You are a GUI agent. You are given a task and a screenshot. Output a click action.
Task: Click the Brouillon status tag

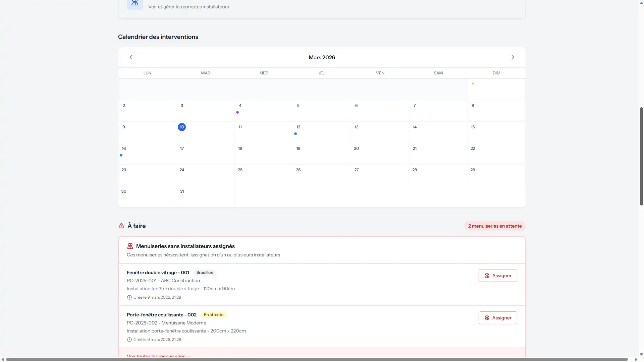tap(205, 273)
